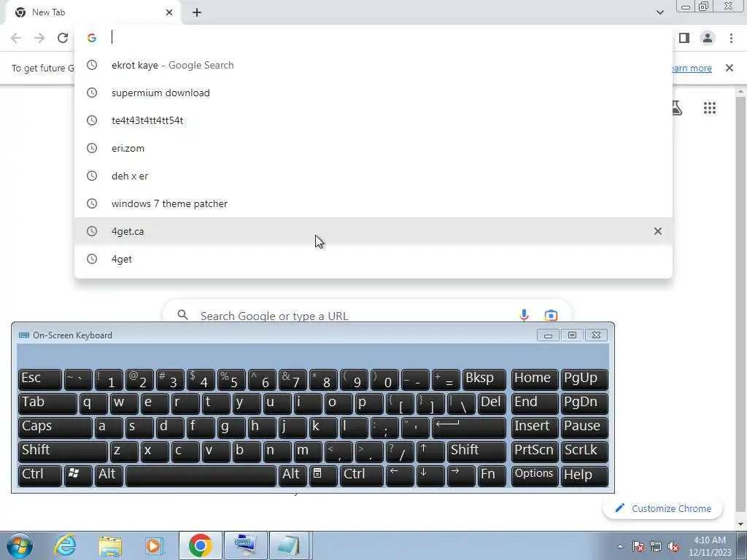Select 'windows 7 theme patcher' suggestion
This screenshot has width=747, height=560.
click(373, 204)
